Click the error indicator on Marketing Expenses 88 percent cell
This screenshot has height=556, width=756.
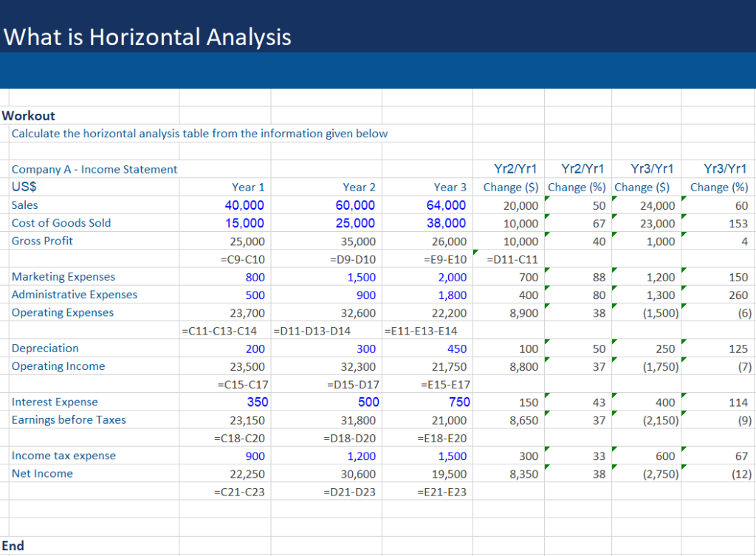tap(545, 272)
